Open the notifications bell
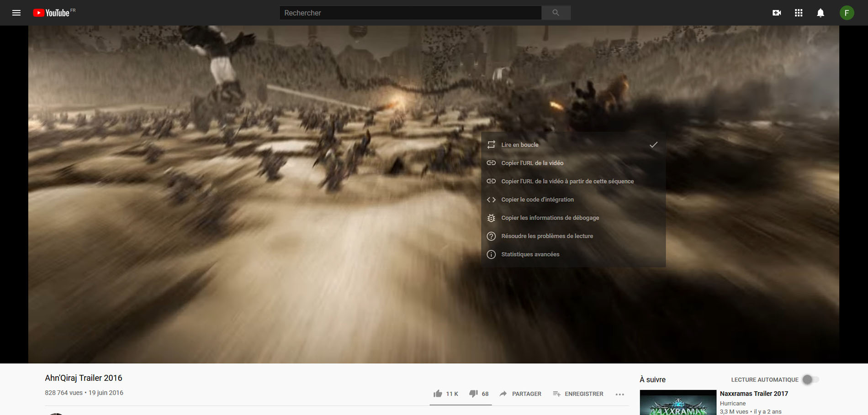Screen dimensions: 868x415 pos(820,13)
